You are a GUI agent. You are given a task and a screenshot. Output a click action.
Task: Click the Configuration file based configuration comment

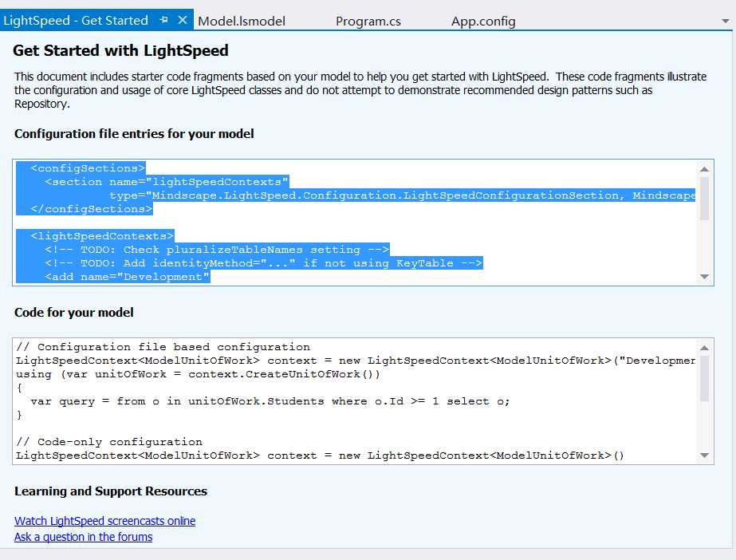pos(163,347)
